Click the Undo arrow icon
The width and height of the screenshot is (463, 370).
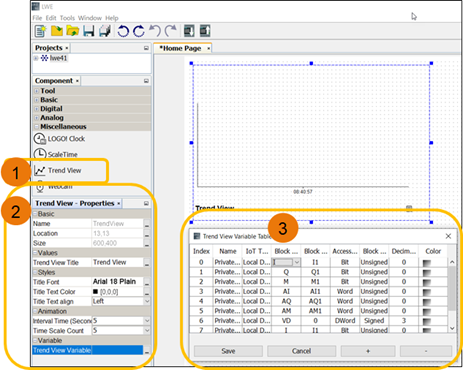pos(155,31)
